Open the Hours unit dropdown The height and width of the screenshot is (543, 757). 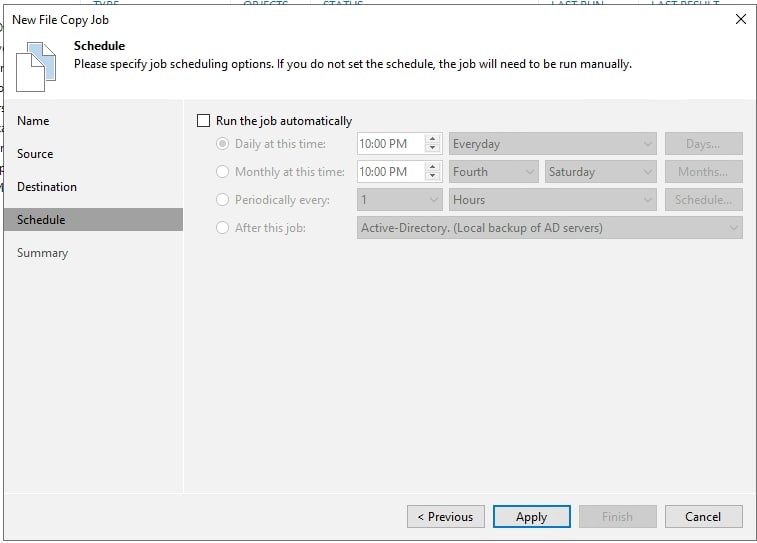[552, 200]
